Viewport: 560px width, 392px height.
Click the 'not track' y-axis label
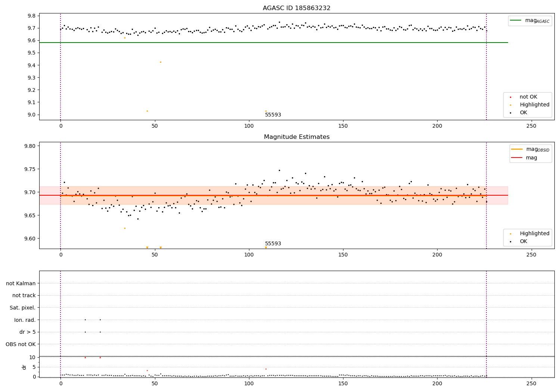24,296
